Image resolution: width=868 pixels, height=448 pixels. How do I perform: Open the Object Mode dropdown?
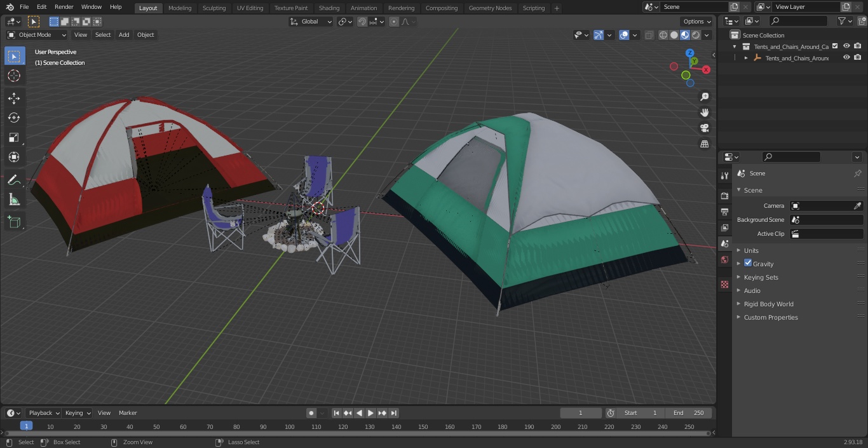tap(37, 35)
